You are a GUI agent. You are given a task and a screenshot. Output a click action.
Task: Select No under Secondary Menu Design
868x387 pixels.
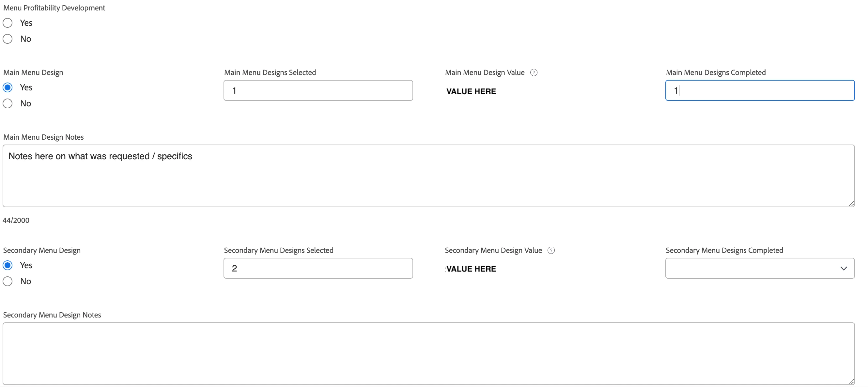(8, 281)
